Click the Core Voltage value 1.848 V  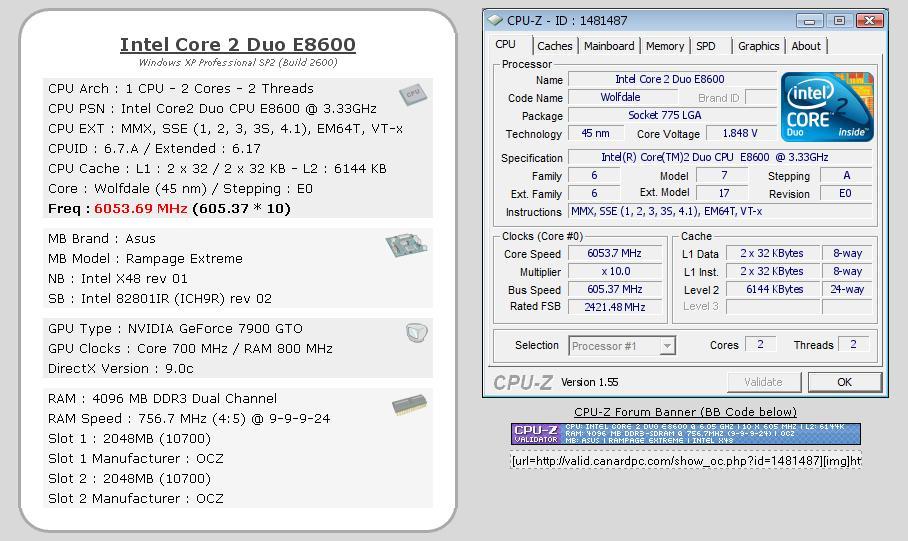[740, 133]
